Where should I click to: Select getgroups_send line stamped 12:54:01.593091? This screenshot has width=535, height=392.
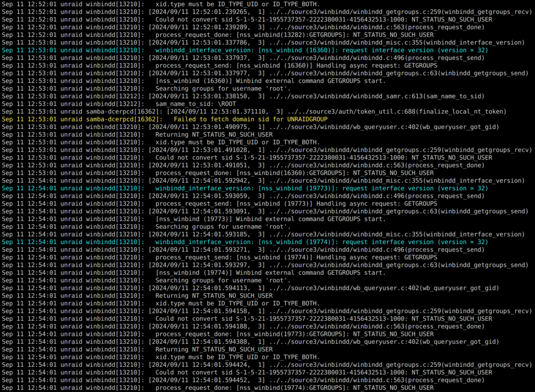[x=265, y=211]
